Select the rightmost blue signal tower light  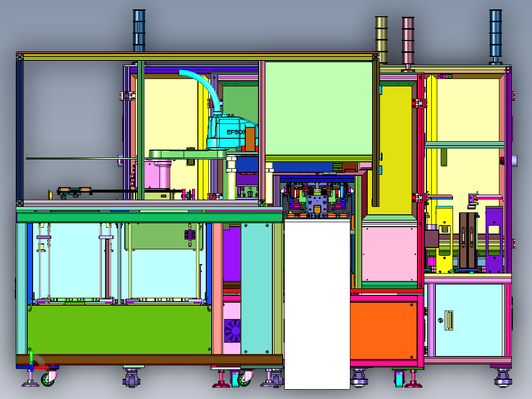coord(495,36)
